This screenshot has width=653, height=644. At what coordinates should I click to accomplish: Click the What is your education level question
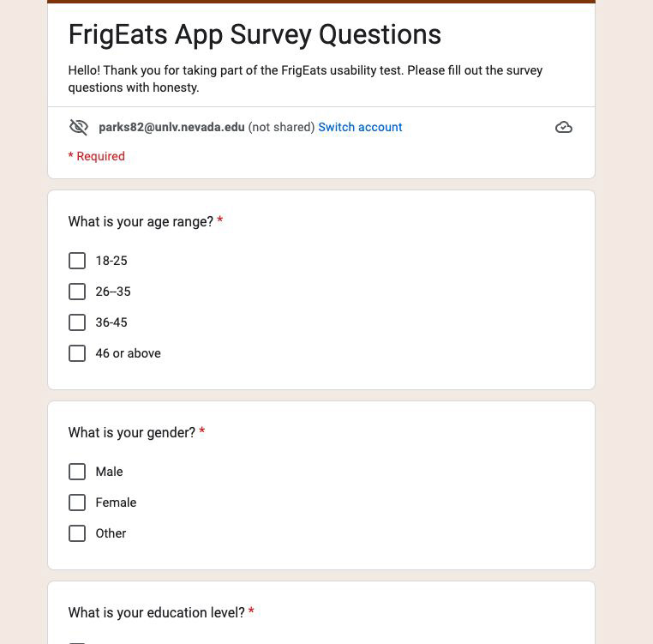[x=156, y=612]
